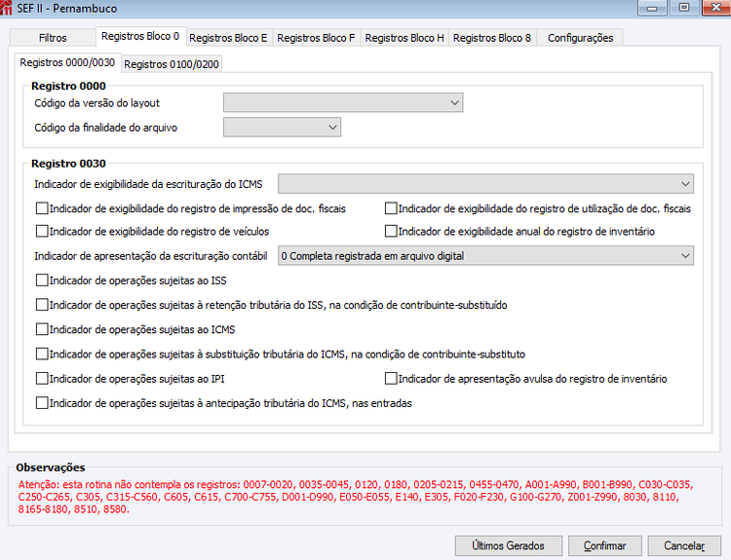Switch to the Filtros tab
This screenshot has height=560, width=731.
coord(53,38)
